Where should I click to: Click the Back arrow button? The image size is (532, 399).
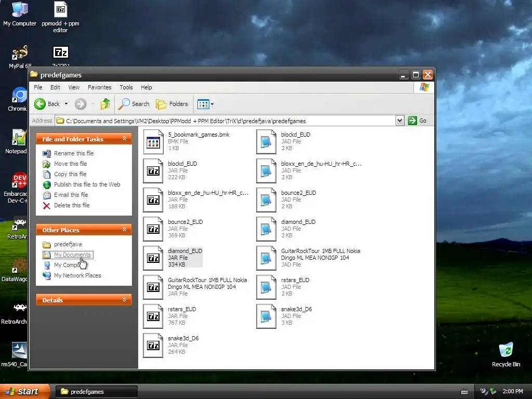pyautogui.click(x=47, y=104)
